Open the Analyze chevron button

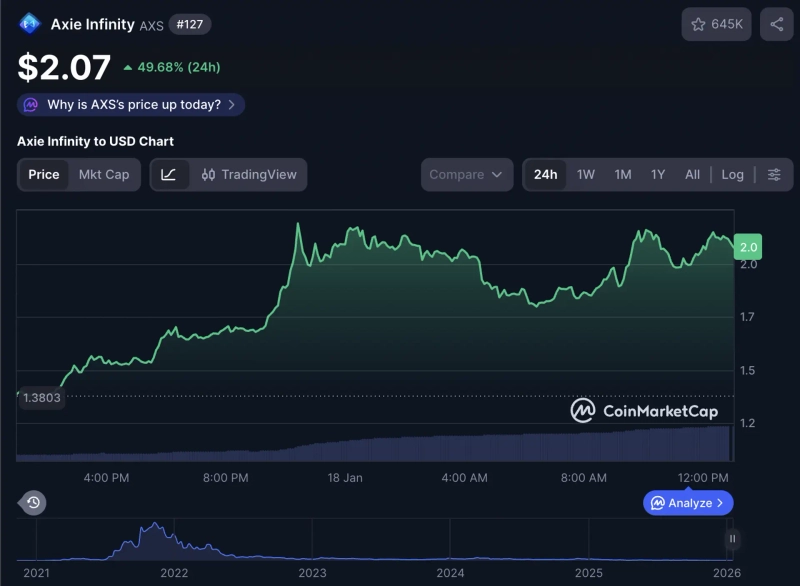tap(688, 503)
